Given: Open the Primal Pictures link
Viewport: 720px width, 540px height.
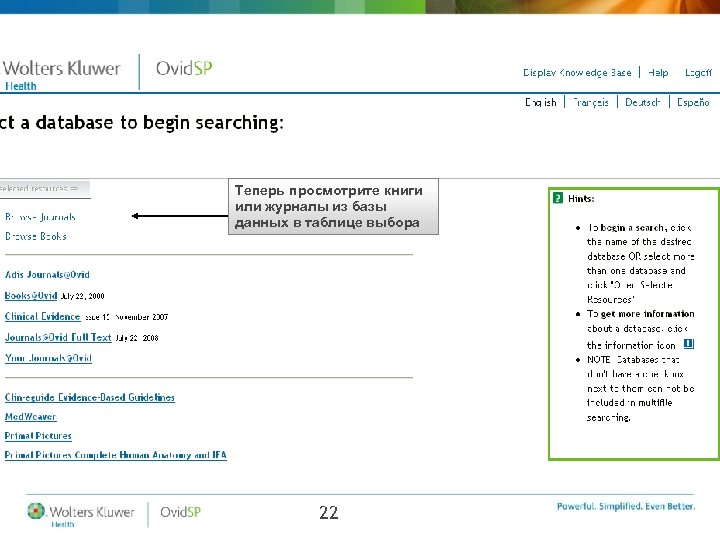Looking at the screenshot, I should coord(38,436).
